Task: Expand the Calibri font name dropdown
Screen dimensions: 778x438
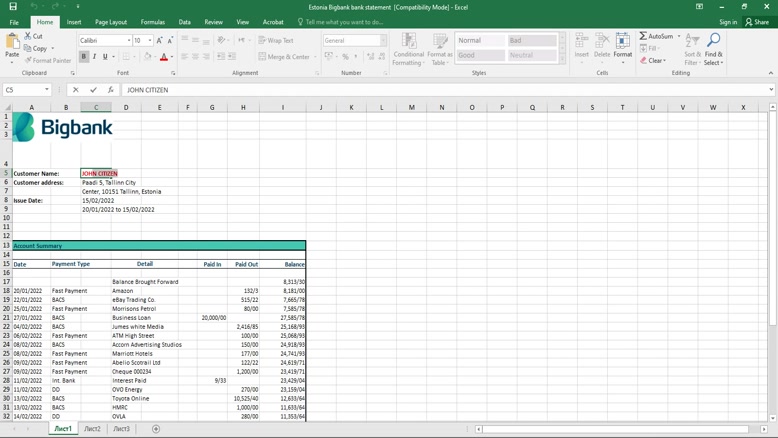Action: click(x=129, y=41)
